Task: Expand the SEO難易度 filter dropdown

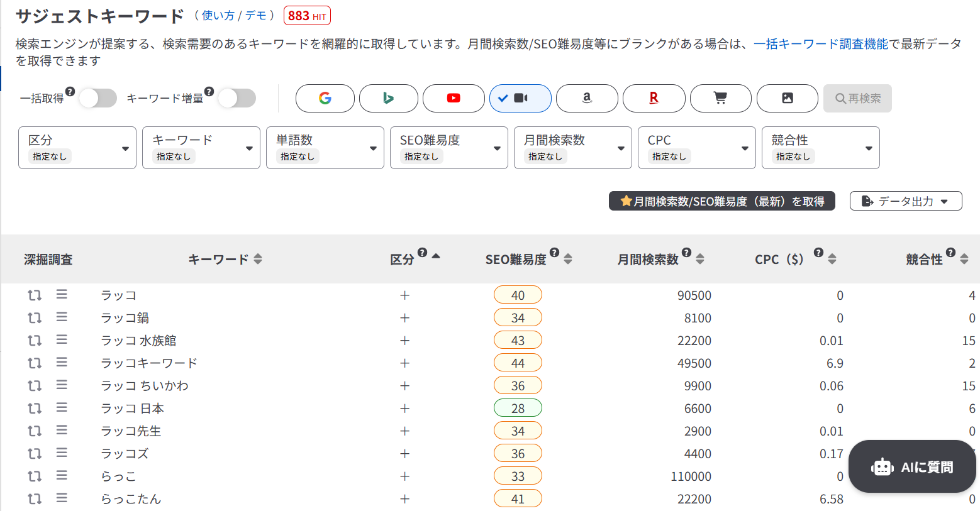Action: (448, 148)
